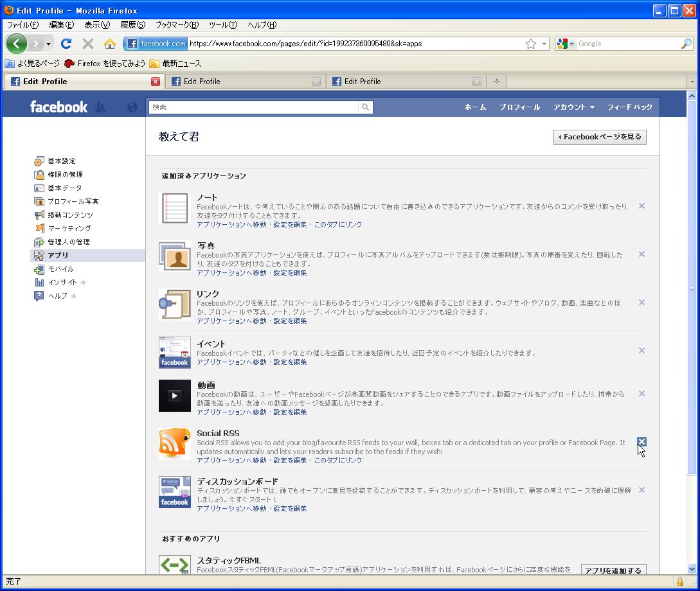Remove the リンク application with its X
This screenshot has width=700, height=591.
tap(642, 303)
